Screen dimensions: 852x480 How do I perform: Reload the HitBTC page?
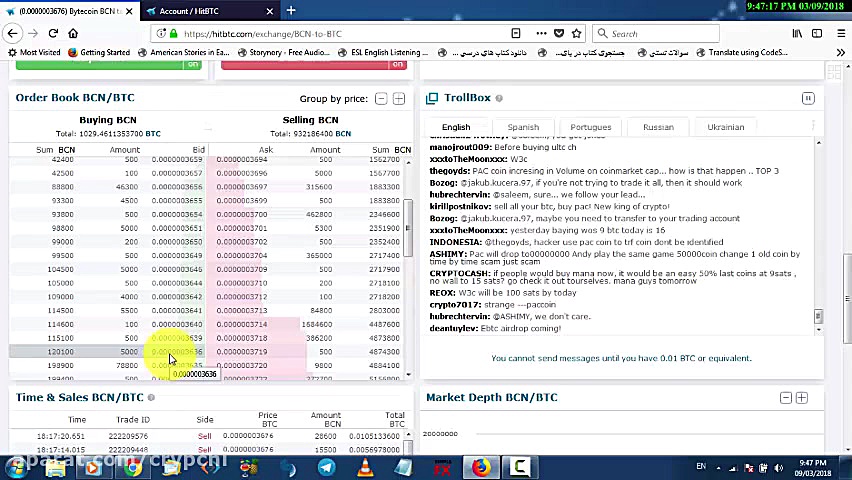(53, 33)
